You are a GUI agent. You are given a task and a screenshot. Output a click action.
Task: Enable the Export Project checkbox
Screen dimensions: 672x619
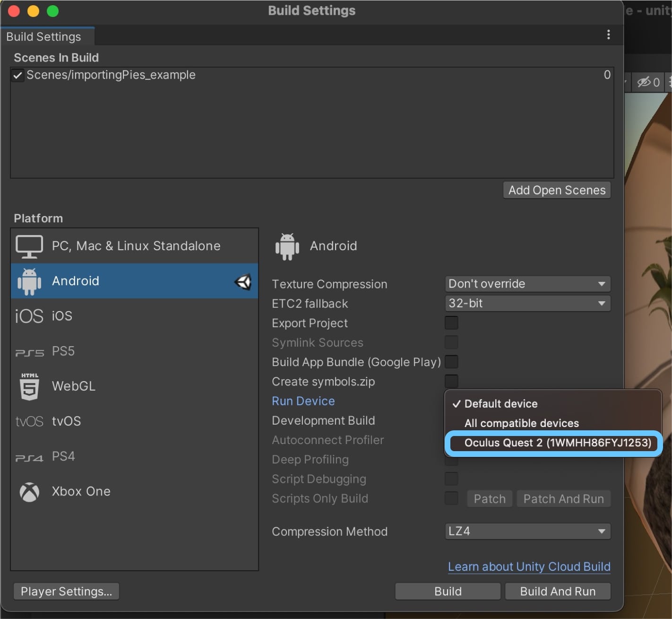[x=451, y=323]
